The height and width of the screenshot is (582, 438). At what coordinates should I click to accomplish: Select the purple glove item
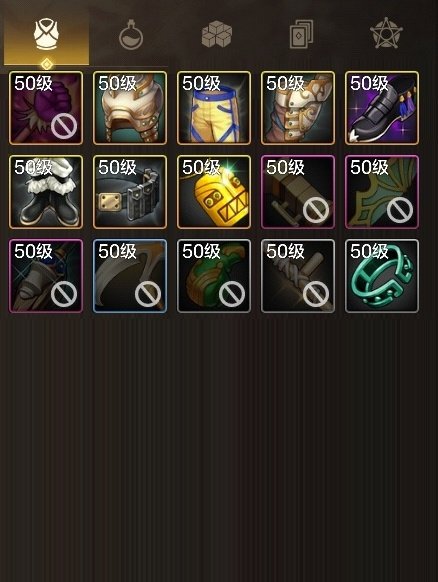pos(46,108)
